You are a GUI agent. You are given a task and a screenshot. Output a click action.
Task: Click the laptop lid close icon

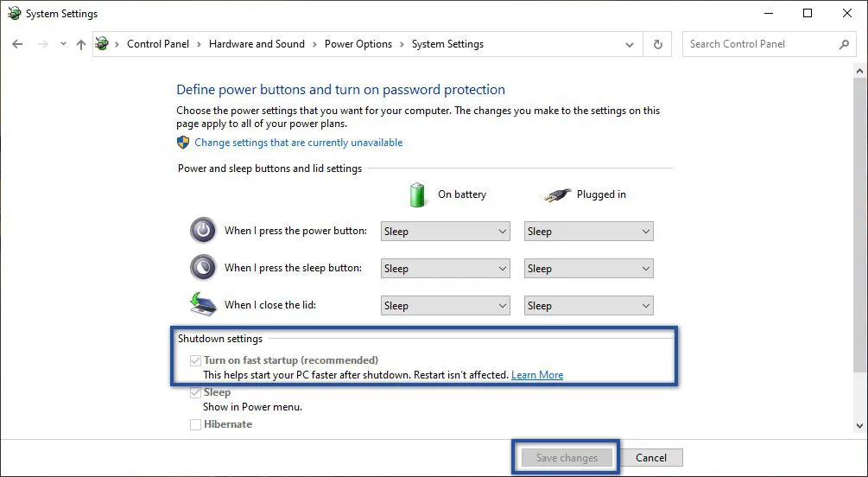click(203, 304)
